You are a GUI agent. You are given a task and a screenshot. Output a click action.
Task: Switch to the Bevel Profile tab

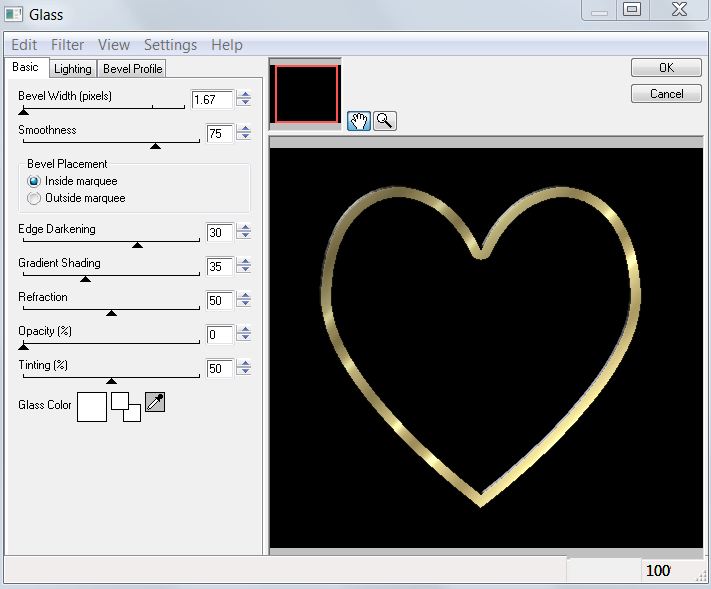(x=133, y=69)
